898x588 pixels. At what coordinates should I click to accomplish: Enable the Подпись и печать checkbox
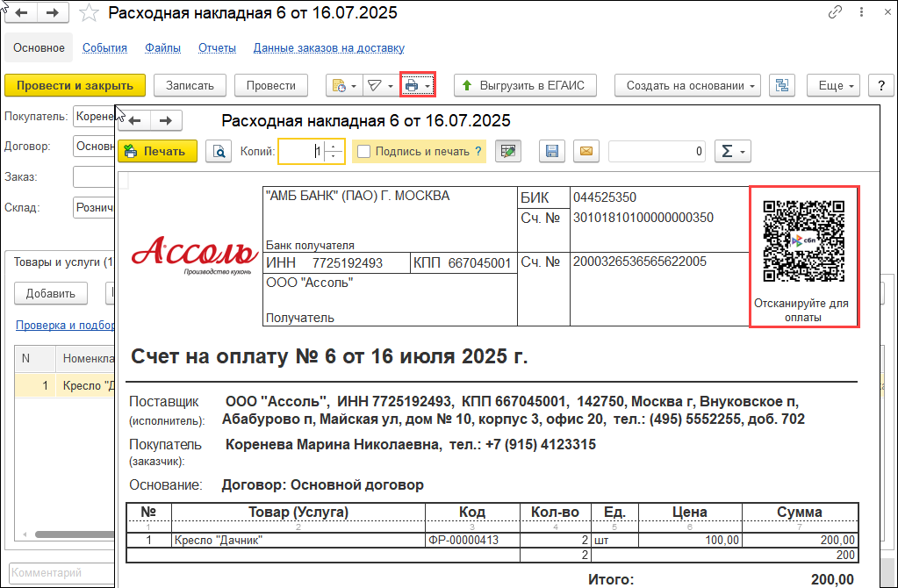click(363, 152)
